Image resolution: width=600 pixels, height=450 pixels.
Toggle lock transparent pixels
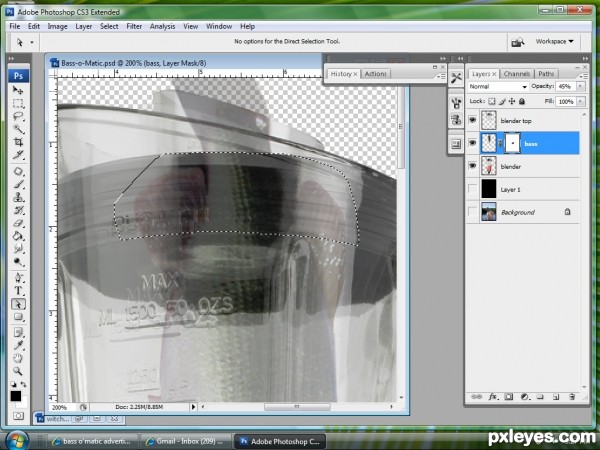(492, 101)
